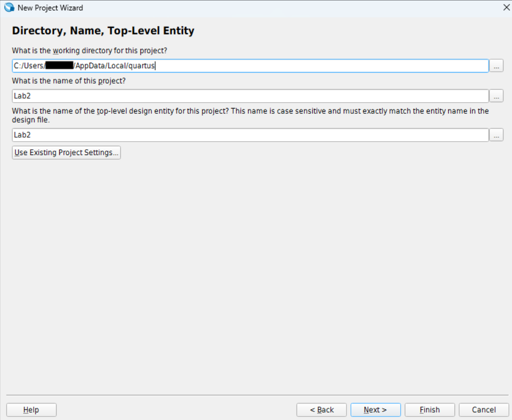Click the top-level design entity question text
Viewport: 512px width, 420px height.
(250, 116)
